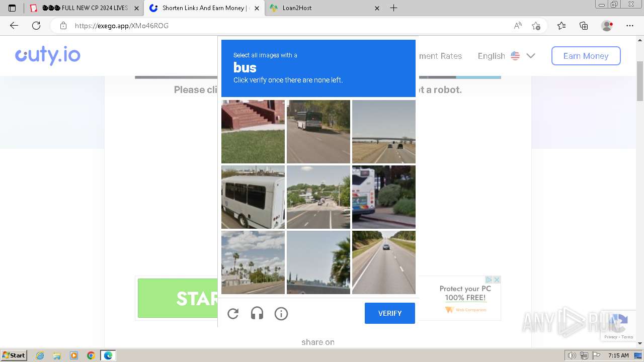The image size is (644, 362).
Task: Select the tile with bus on road
Action: [318, 132]
